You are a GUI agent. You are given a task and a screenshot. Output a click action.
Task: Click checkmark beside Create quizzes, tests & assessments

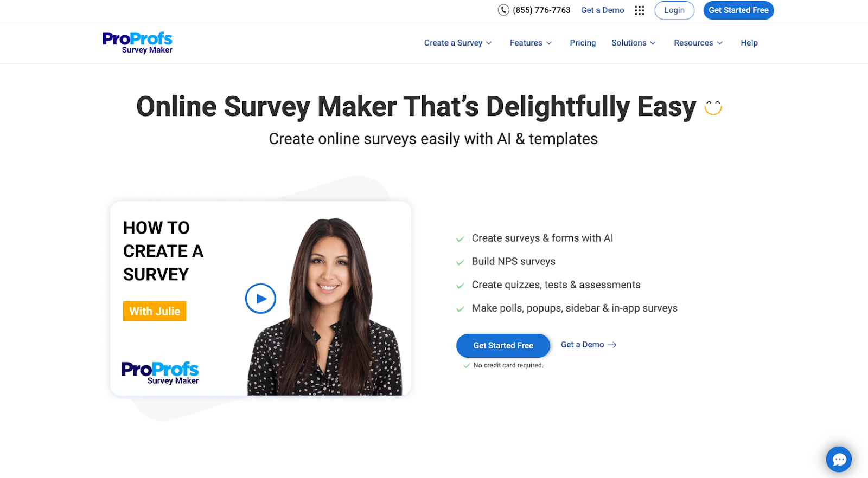pyautogui.click(x=460, y=286)
